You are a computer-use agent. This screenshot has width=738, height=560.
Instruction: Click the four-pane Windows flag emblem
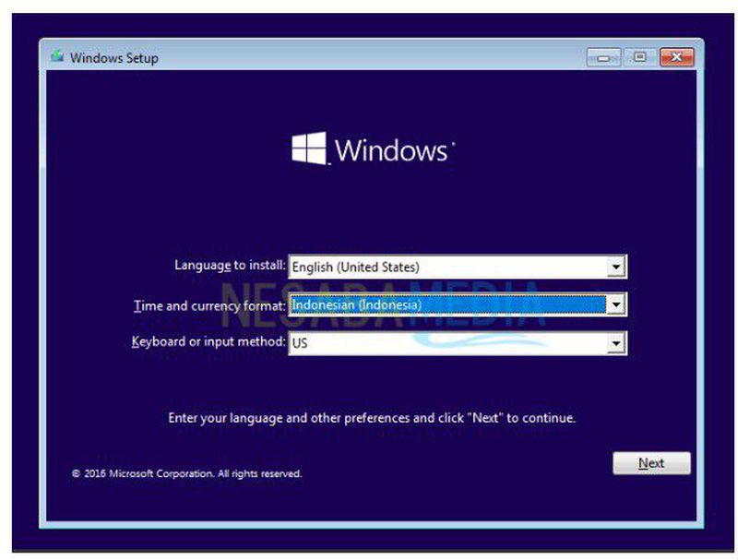pos(309,148)
